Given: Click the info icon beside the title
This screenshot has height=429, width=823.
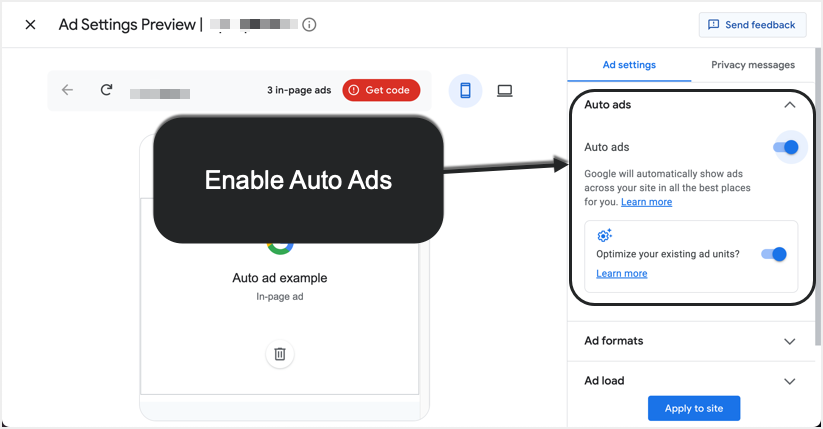Looking at the screenshot, I should [309, 25].
